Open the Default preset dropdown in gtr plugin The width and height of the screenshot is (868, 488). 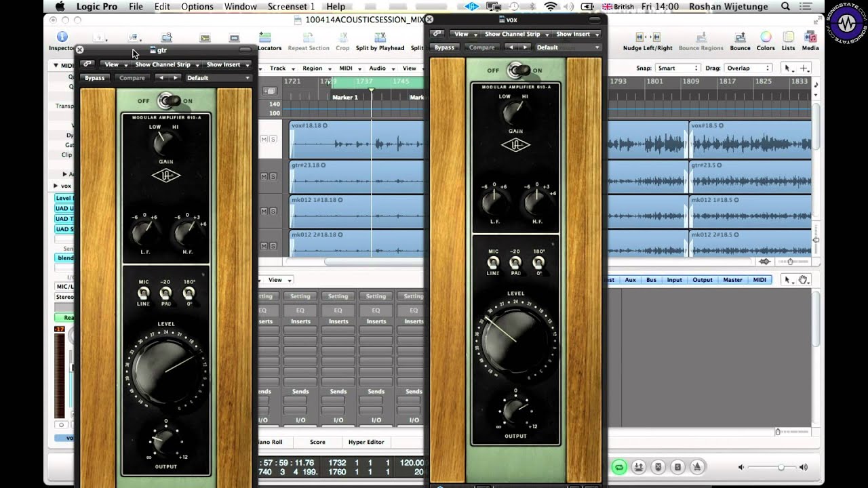click(x=218, y=78)
